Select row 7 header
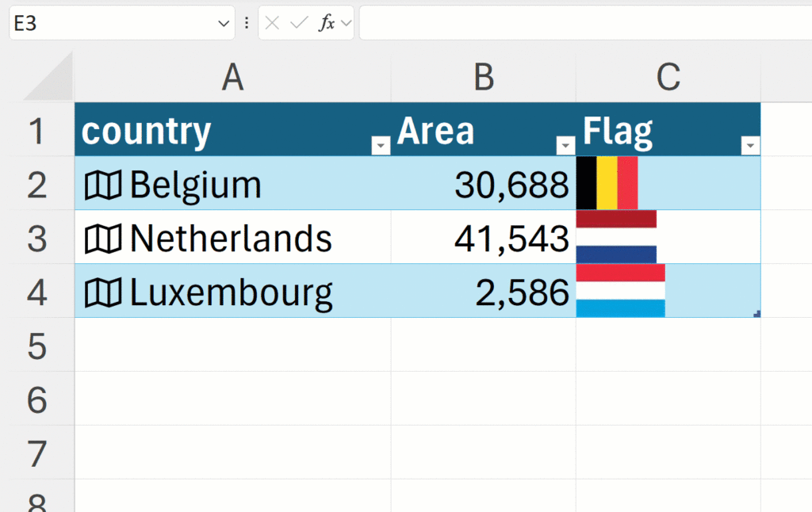Viewport: 812px width, 512px height. pyautogui.click(x=37, y=453)
